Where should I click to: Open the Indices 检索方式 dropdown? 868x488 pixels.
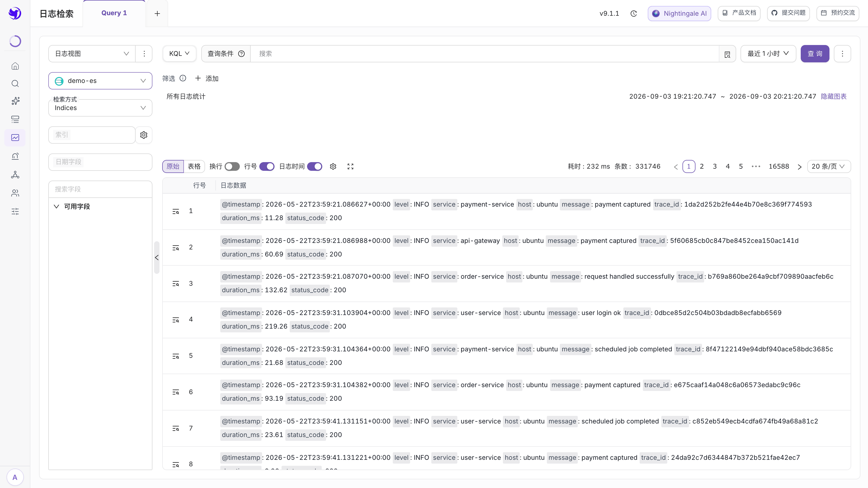[100, 108]
